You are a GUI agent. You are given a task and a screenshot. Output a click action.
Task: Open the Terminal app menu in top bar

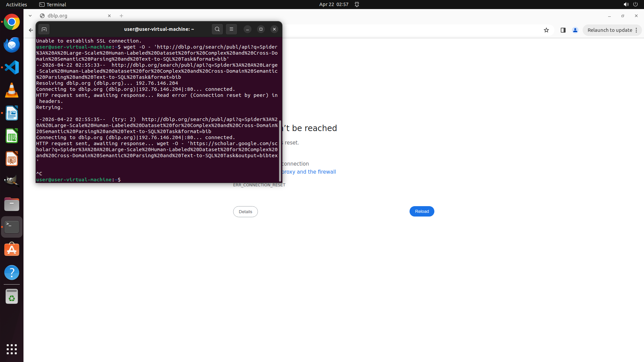[x=53, y=4]
